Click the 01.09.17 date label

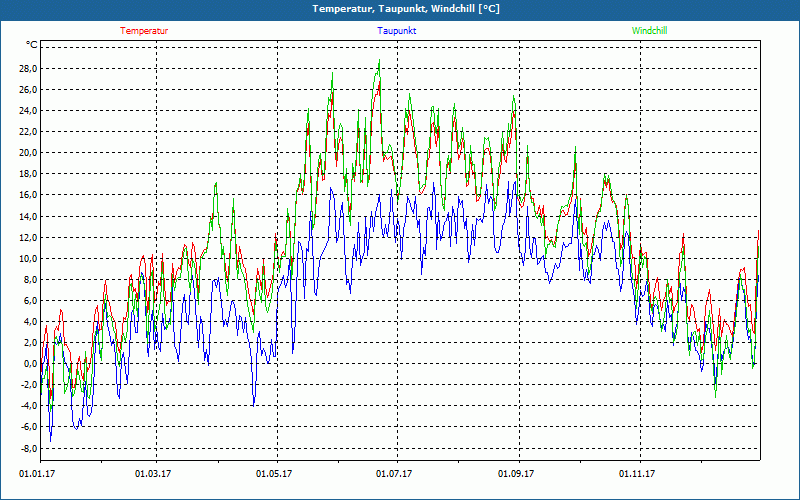click(516, 474)
